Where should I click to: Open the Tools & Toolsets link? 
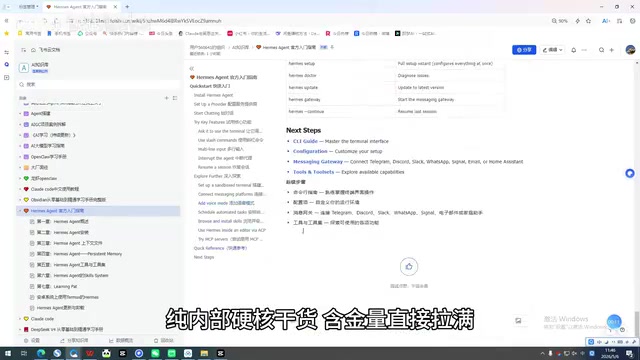(x=313, y=172)
